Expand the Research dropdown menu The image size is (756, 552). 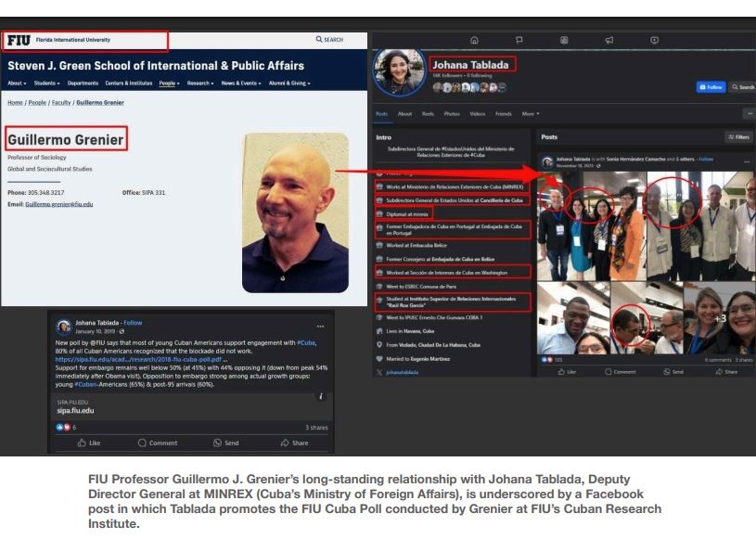(x=200, y=83)
